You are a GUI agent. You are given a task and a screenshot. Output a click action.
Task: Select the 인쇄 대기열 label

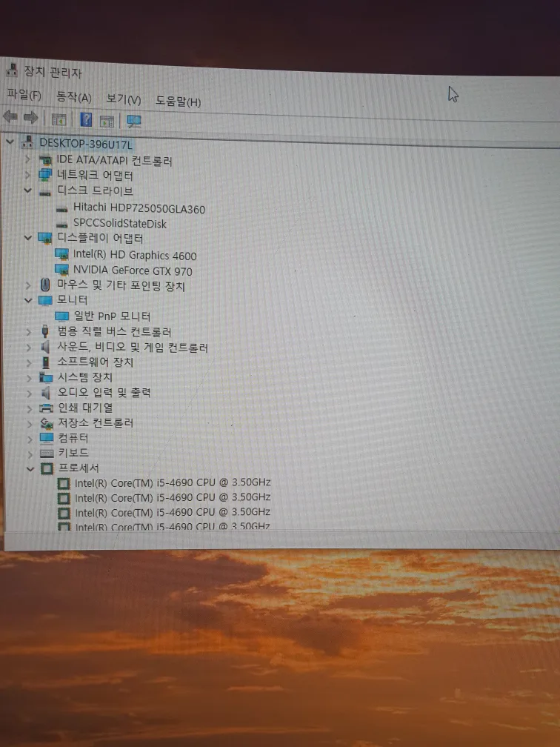(x=85, y=408)
